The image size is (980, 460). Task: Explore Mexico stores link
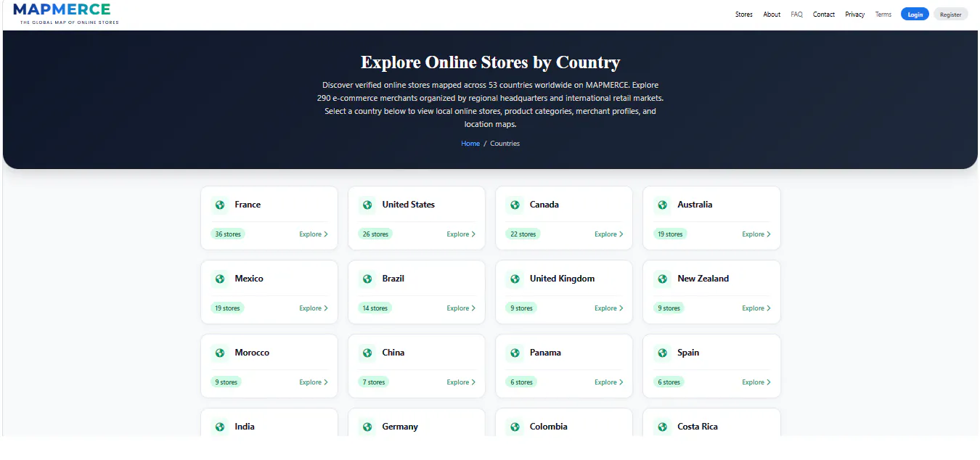(x=314, y=308)
